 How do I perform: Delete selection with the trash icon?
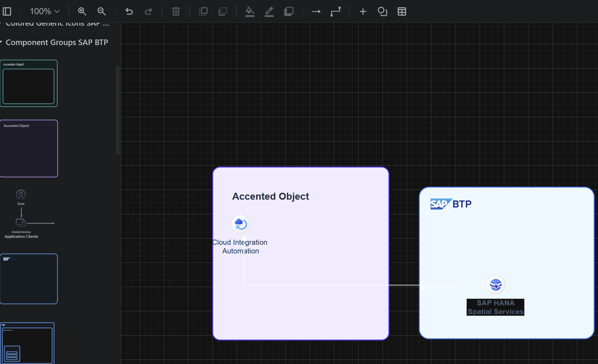(x=176, y=11)
